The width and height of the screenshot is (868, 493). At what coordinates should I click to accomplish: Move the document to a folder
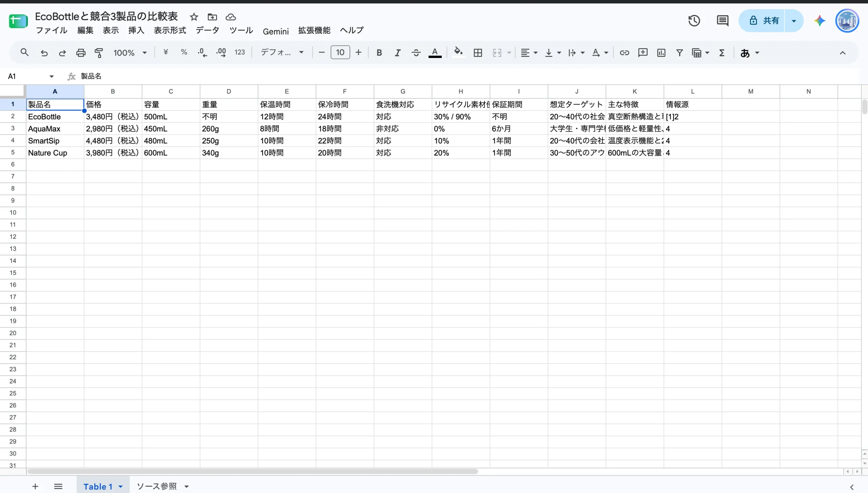212,17
